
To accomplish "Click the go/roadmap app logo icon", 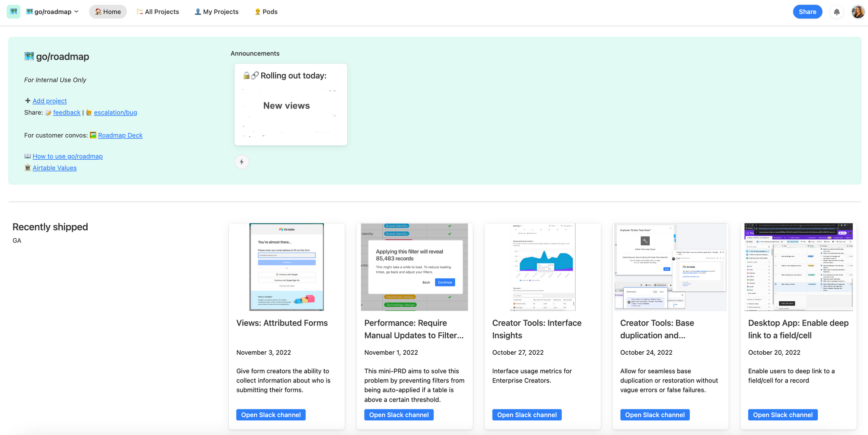I will tap(13, 12).
